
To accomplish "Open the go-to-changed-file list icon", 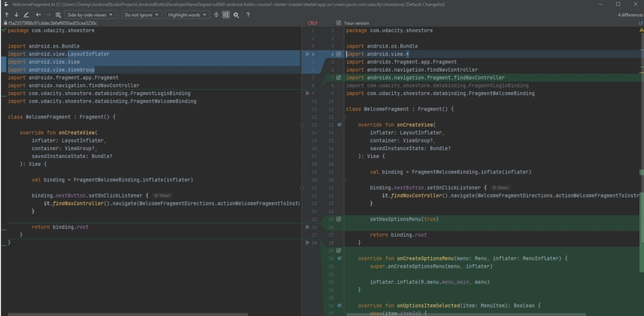I will pyautogui.click(x=58, y=15).
